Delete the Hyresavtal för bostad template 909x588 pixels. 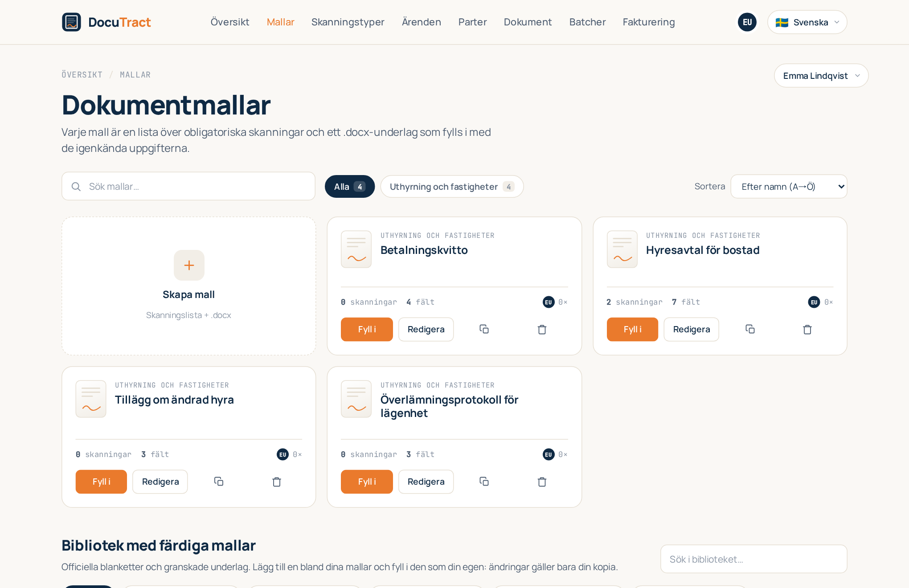[x=807, y=329]
